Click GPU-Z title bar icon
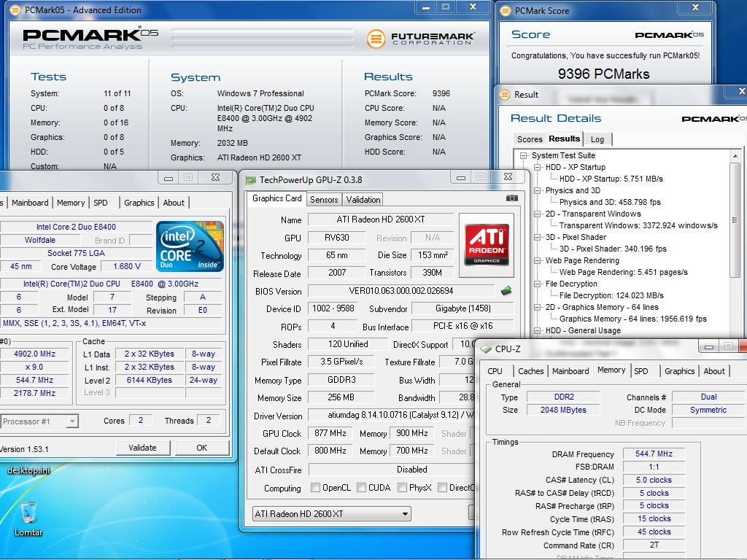Viewport: 747px width, 560px height. pyautogui.click(x=250, y=180)
